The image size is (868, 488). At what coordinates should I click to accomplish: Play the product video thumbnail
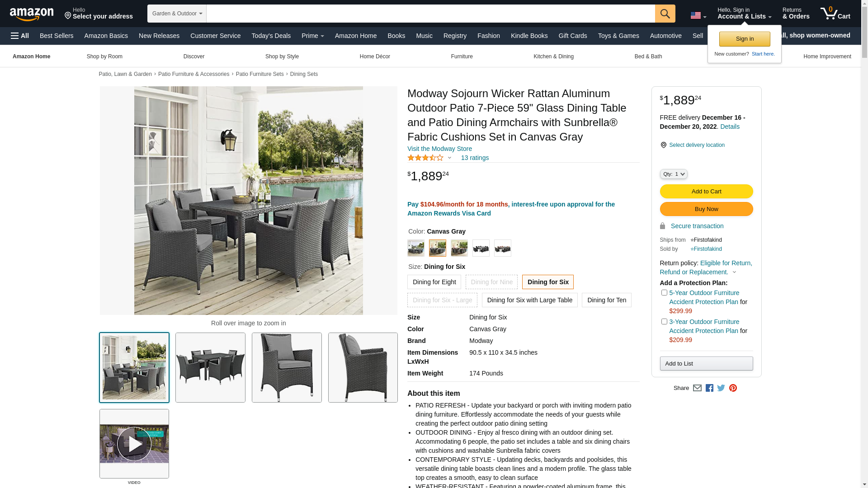(134, 444)
